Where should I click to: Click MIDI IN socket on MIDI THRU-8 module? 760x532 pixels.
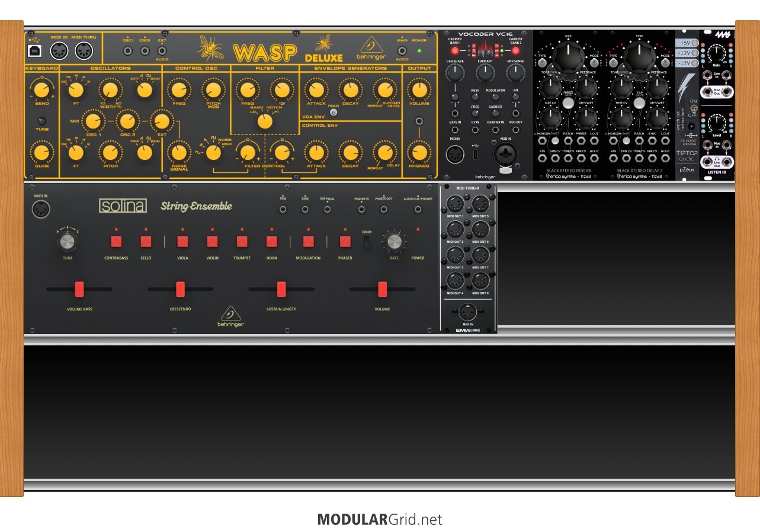point(468,312)
